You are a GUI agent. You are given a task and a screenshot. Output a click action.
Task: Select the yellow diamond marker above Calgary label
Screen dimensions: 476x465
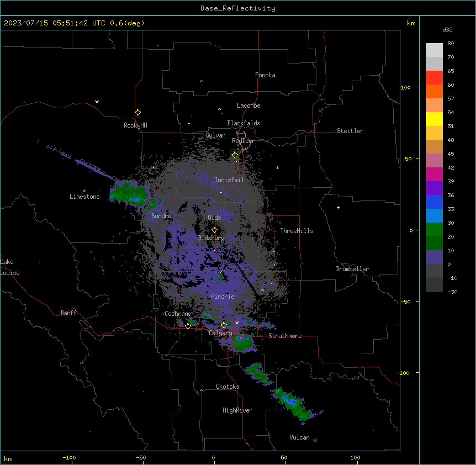tap(224, 325)
